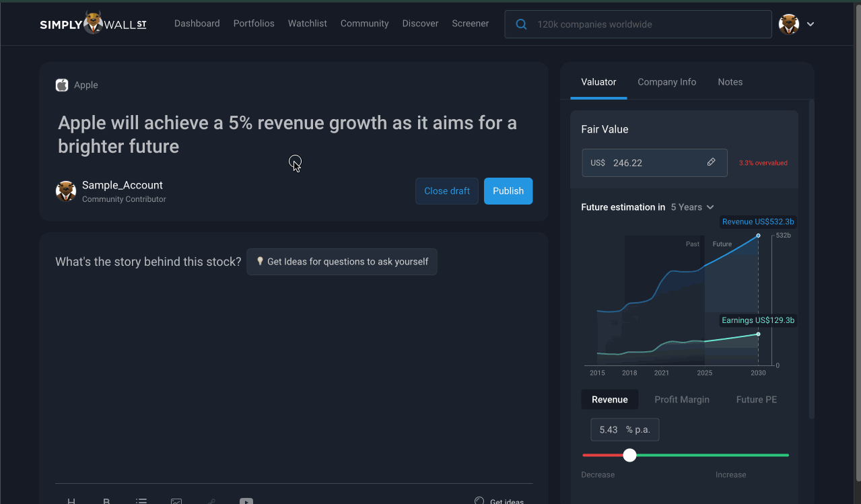The height and width of the screenshot is (504, 861).
Task: Insert a YouTube video
Action: coord(246,501)
